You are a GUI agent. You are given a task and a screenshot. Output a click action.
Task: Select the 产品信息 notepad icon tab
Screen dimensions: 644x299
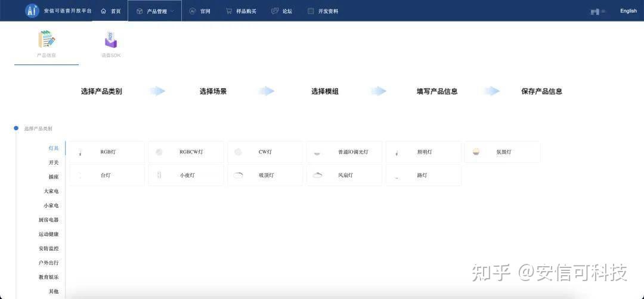pos(47,39)
